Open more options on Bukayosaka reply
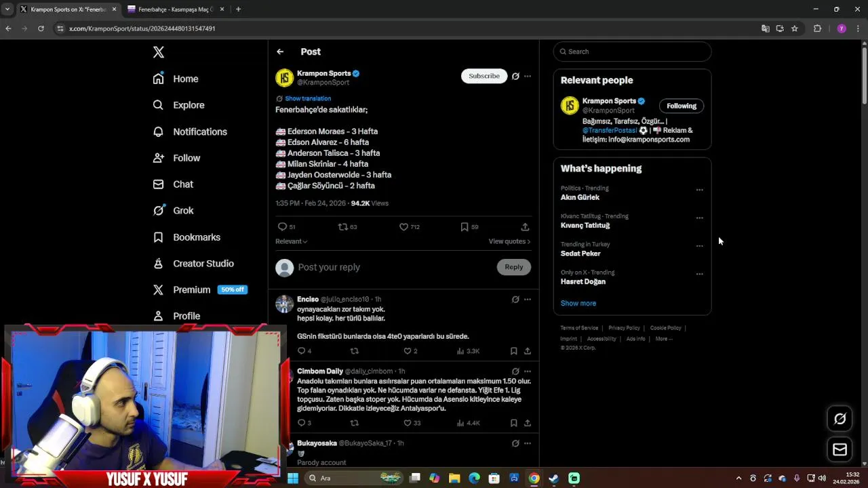This screenshot has width=868, height=488. (528, 443)
